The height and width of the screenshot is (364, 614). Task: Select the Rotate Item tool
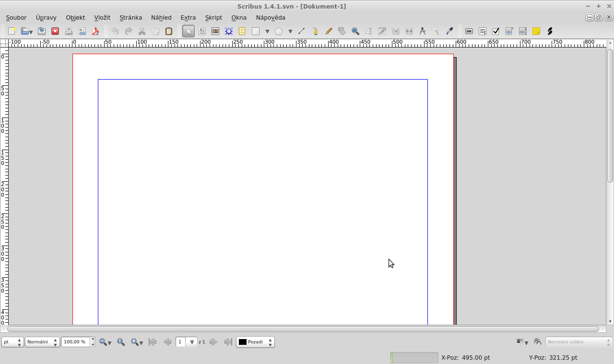click(x=342, y=31)
